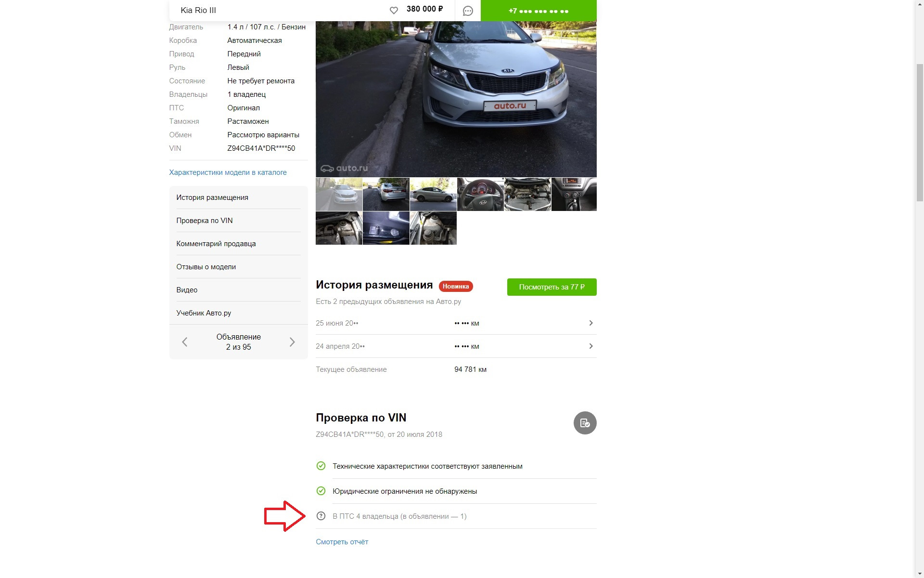
Task: Open История размещения sidebar item
Action: tap(212, 197)
